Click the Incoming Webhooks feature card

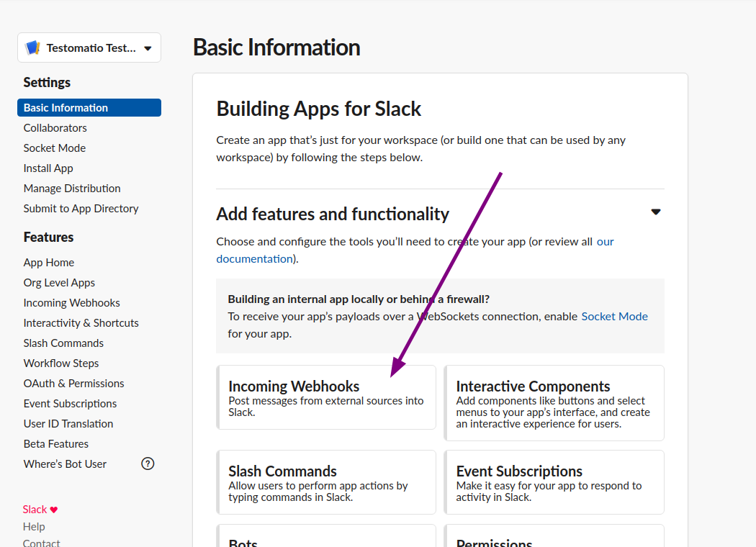326,397
